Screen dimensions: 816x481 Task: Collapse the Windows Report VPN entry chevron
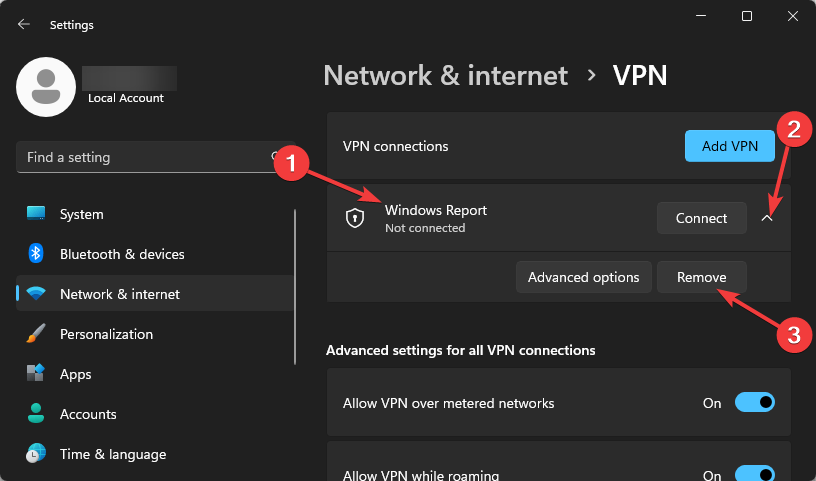click(767, 218)
